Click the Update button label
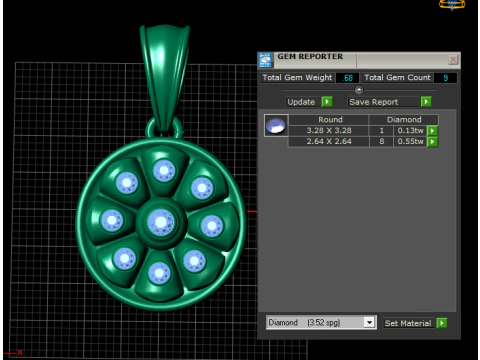This screenshot has height=360, width=480. tap(301, 102)
